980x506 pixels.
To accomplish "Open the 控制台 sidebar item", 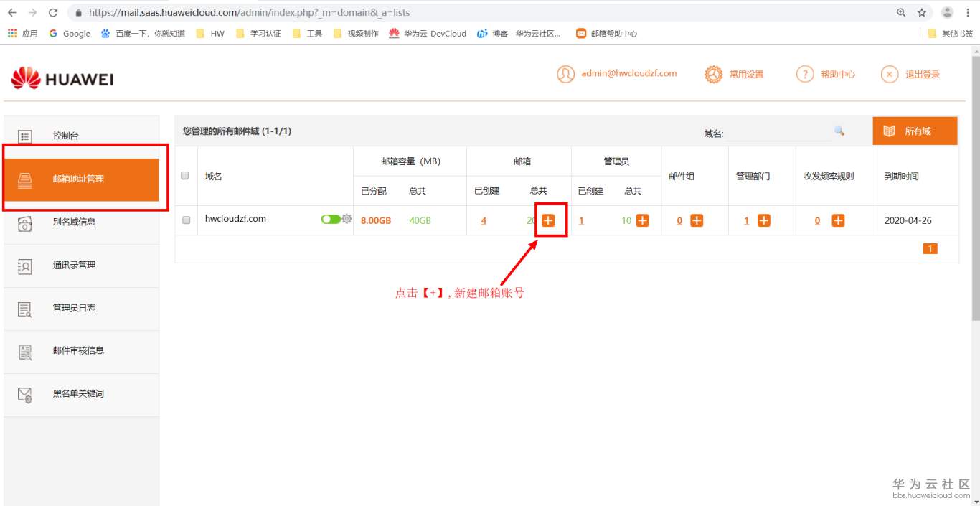I will pyautogui.click(x=81, y=136).
